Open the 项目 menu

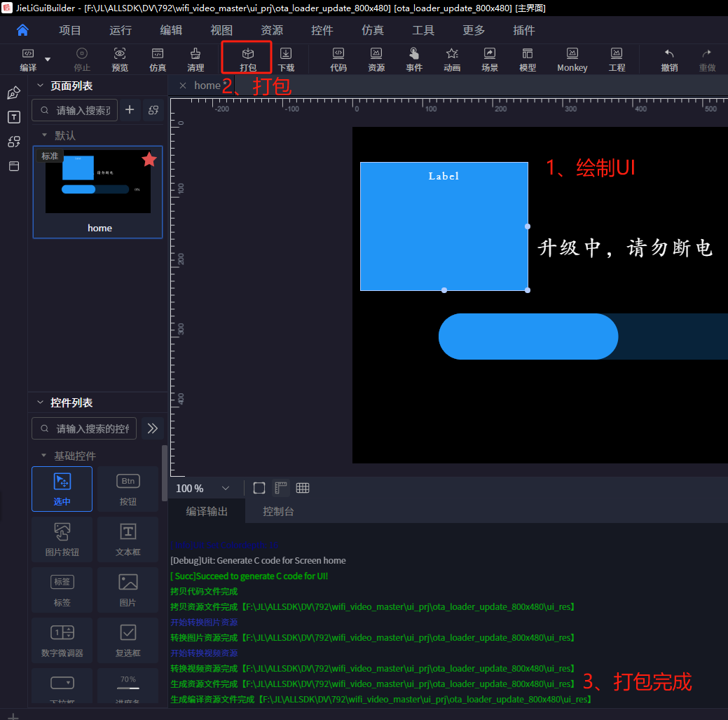[x=70, y=30]
